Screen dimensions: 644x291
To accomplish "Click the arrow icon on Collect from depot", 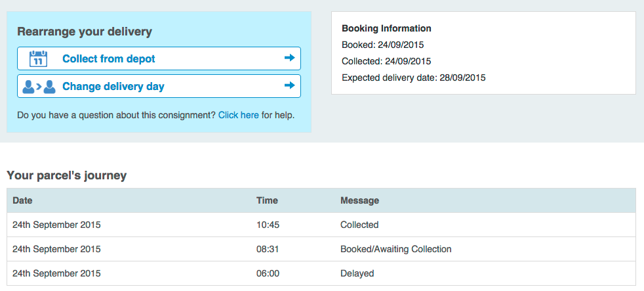I will 289,58.
